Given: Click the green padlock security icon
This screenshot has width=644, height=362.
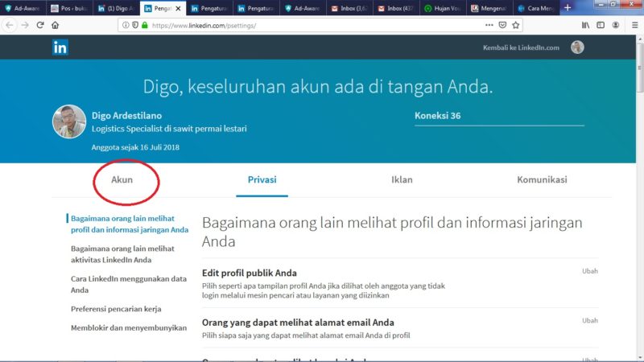Looking at the screenshot, I should pos(144,26).
